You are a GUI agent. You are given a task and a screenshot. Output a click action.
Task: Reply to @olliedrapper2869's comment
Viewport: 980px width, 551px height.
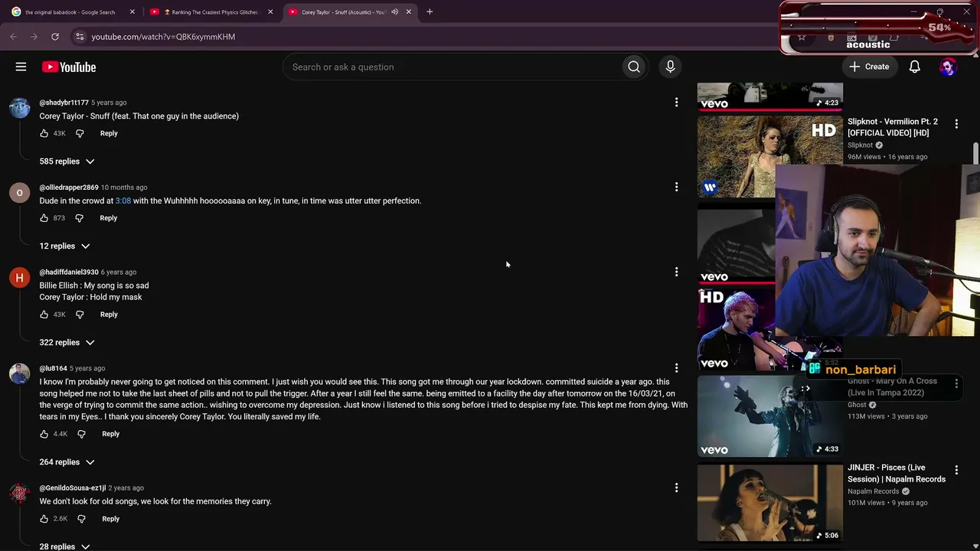point(109,218)
